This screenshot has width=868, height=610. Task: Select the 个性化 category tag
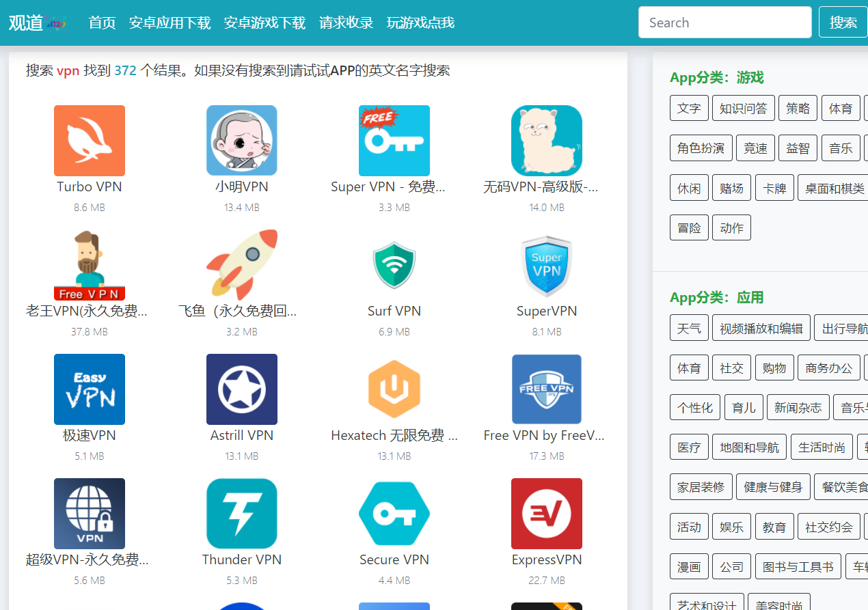pyautogui.click(x=695, y=407)
